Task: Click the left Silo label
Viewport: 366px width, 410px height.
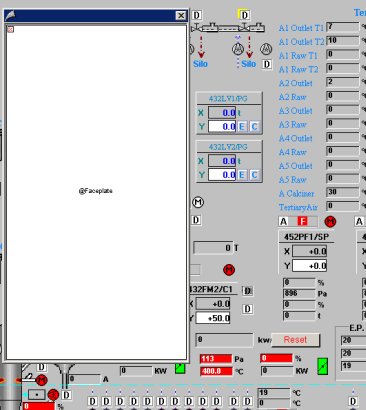Action: click(x=200, y=64)
